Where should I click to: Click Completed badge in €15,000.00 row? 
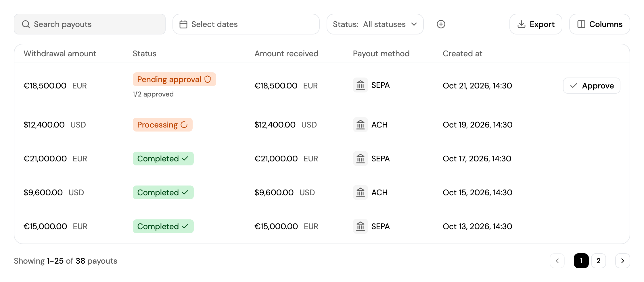pyautogui.click(x=163, y=226)
